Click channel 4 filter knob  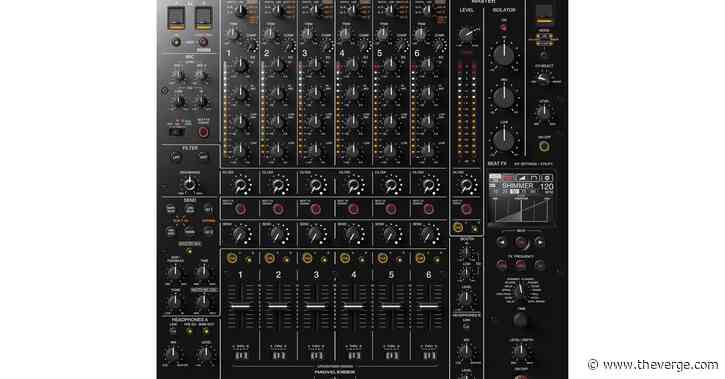[353, 186]
